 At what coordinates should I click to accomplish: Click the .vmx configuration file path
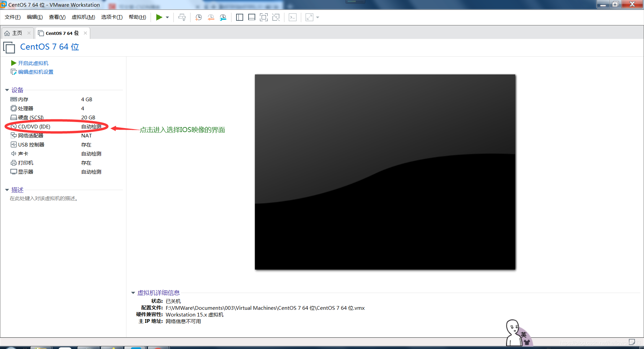click(265, 308)
